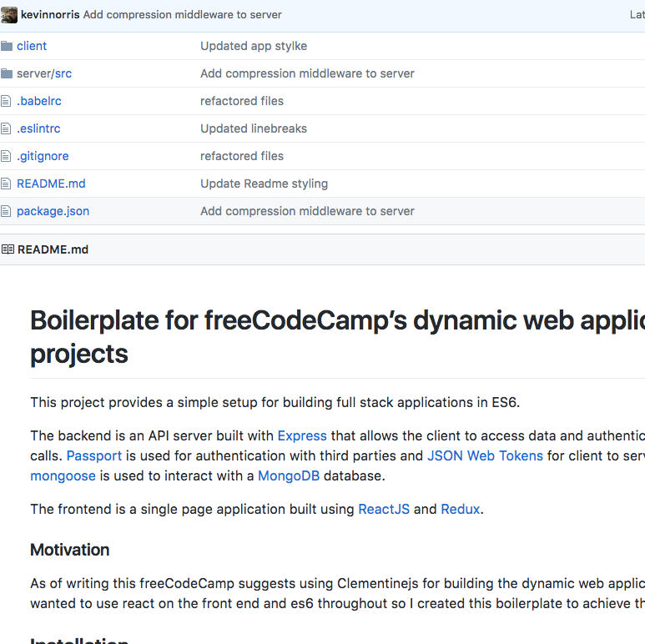Viewport: 645px width, 644px height.
Task: Open latest commit message 'Add compression middleware to server' in header
Action: pos(182,15)
